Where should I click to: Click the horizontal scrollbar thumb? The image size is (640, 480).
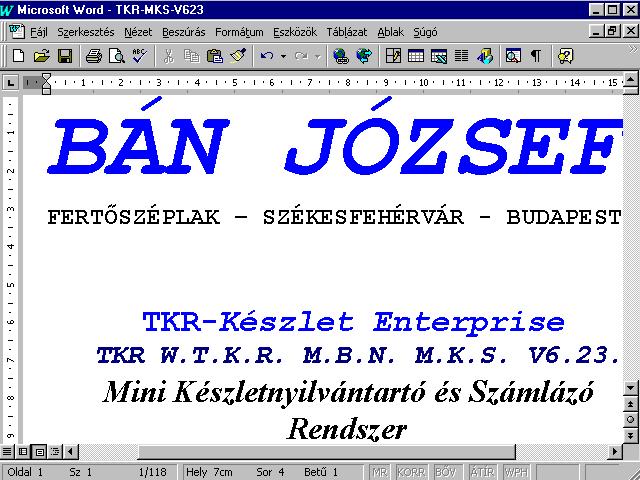(327, 451)
